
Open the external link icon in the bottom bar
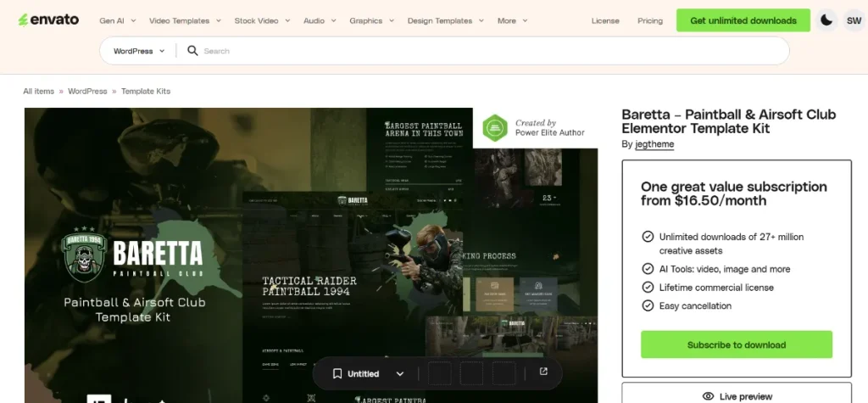point(543,372)
